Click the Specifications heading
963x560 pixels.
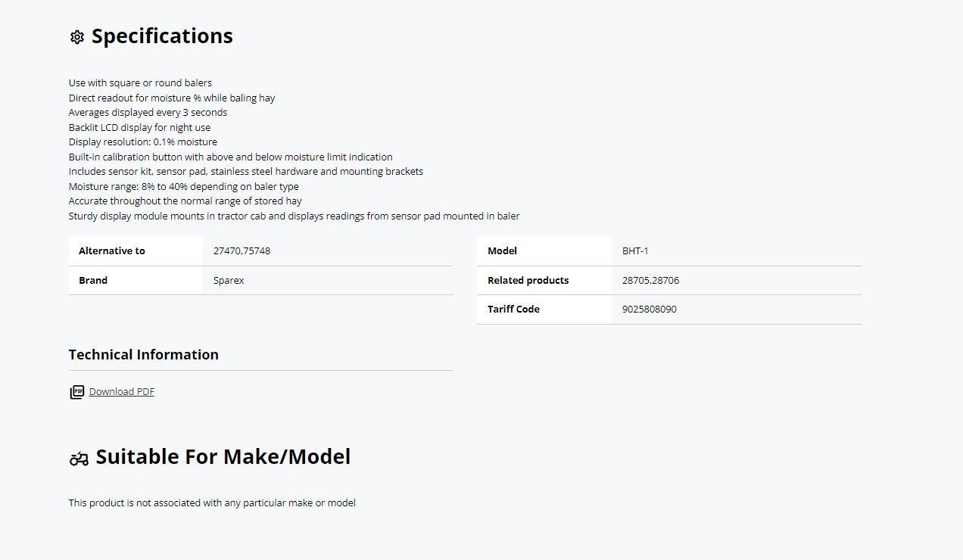click(x=162, y=36)
